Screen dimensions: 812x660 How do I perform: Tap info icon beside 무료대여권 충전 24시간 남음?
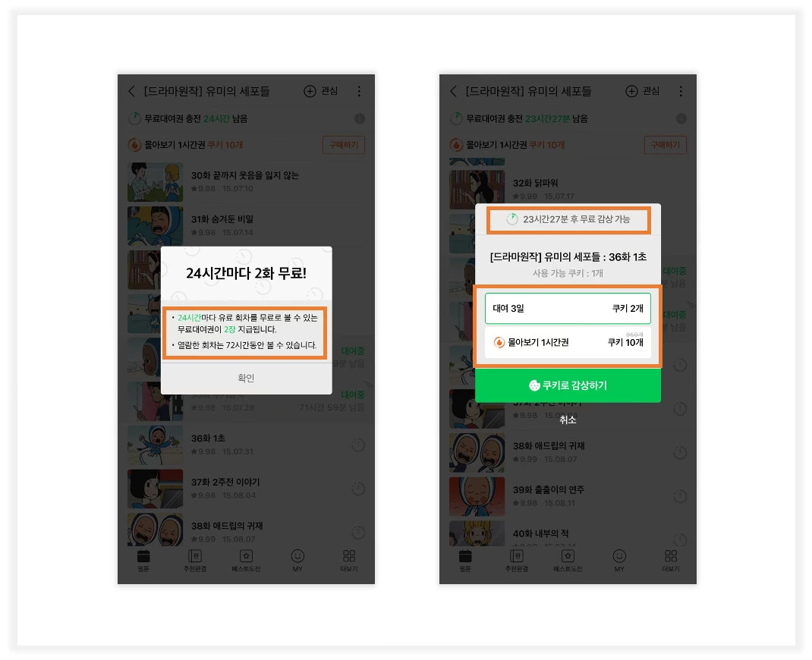point(360,118)
